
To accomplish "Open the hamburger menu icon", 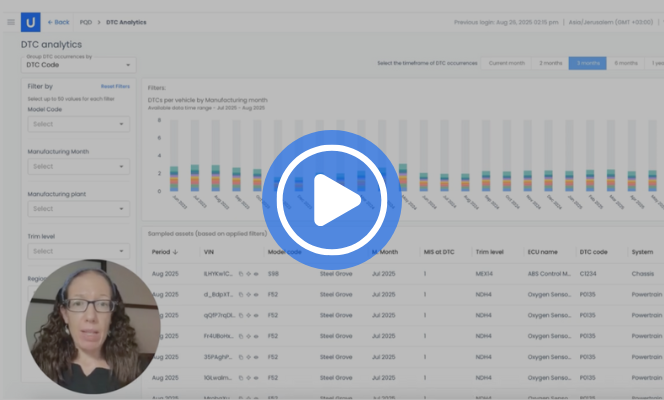I will click(11, 21).
